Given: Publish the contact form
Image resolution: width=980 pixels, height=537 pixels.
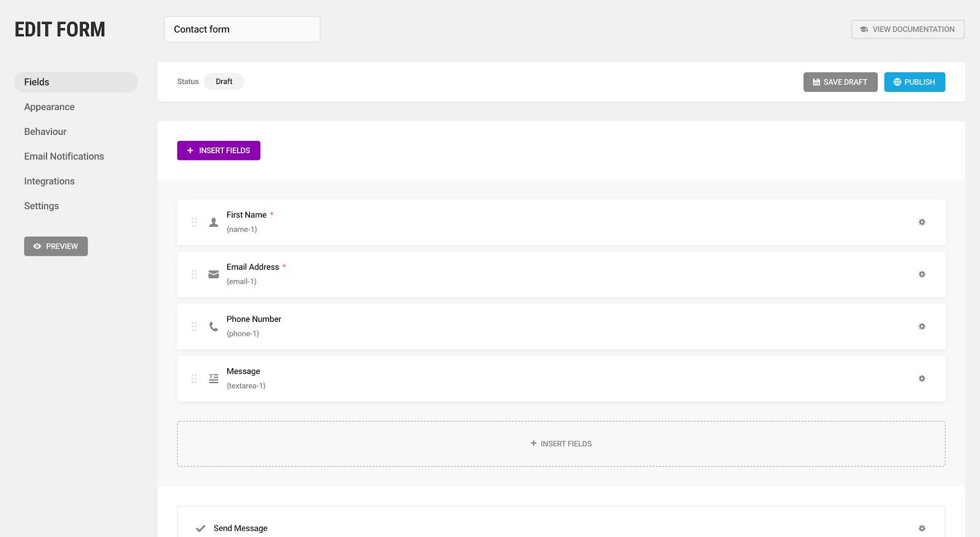Looking at the screenshot, I should 914,82.
